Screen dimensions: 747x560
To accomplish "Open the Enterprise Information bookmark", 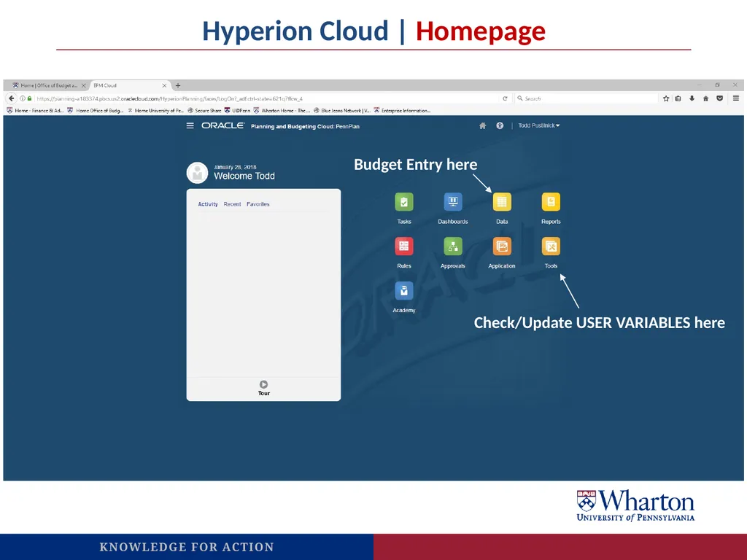I will click(403, 111).
